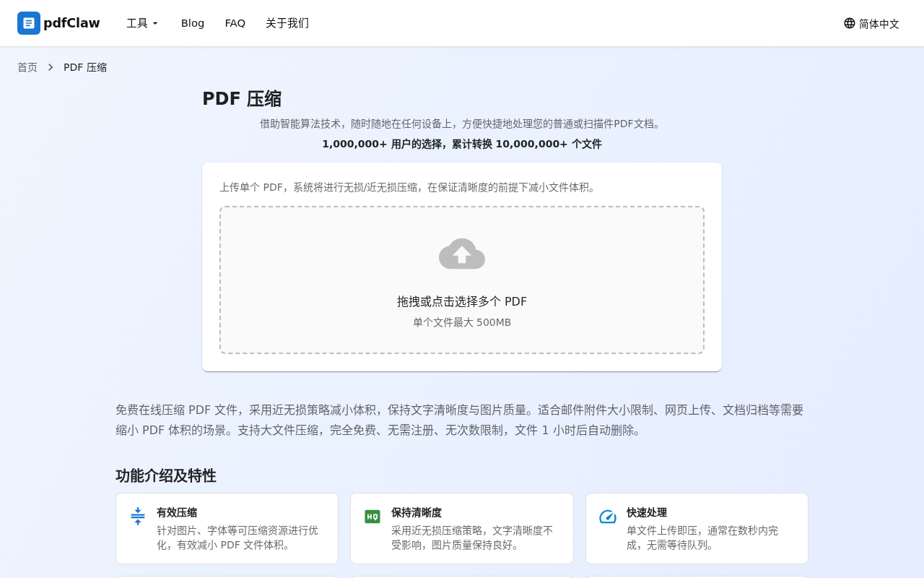Screen dimensions: 924x578
Task: Click the PDF 压缩 breadcrumb item
Action: click(x=85, y=67)
